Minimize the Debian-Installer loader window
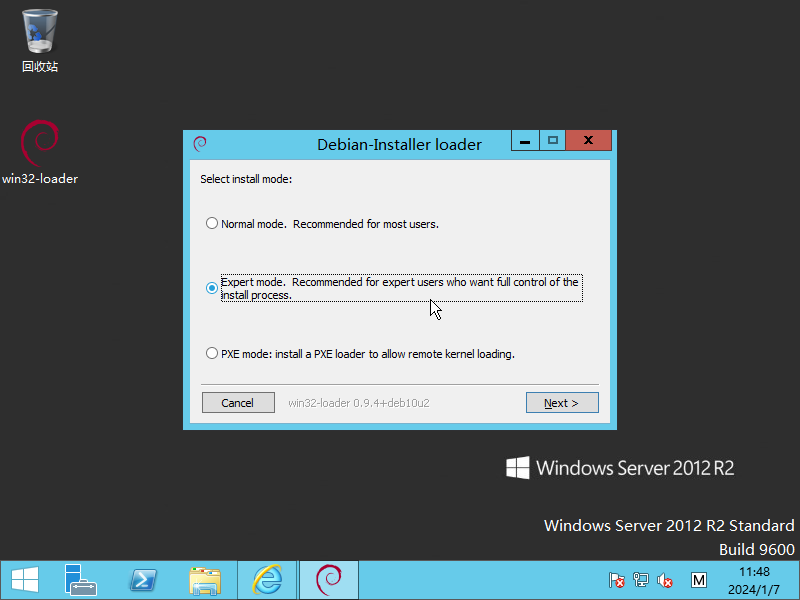800x600 pixels. 525,141
